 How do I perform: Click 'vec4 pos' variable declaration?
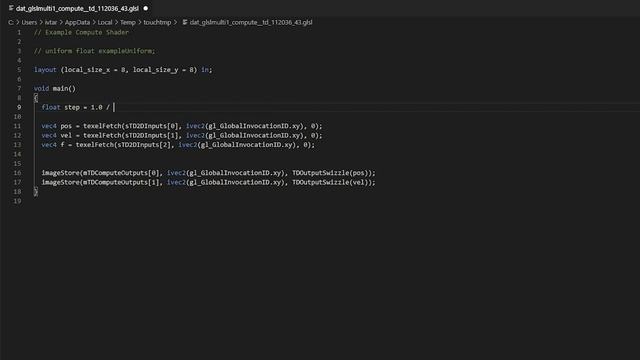[56, 126]
